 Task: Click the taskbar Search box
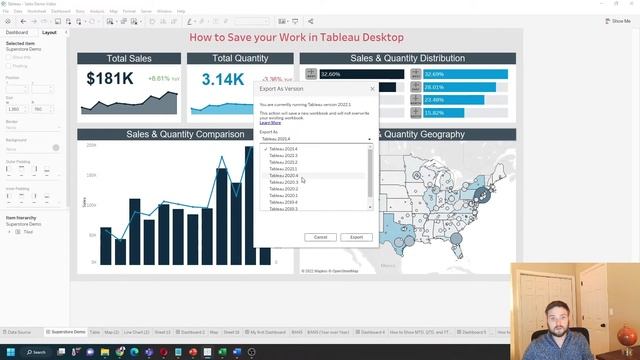[36, 352]
